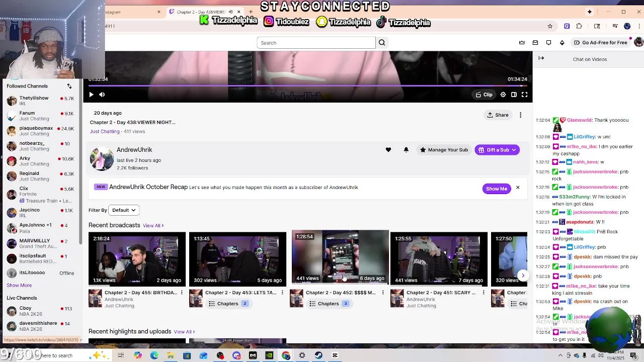
Task: Open Steam from taskbar
Action: click(x=318, y=355)
